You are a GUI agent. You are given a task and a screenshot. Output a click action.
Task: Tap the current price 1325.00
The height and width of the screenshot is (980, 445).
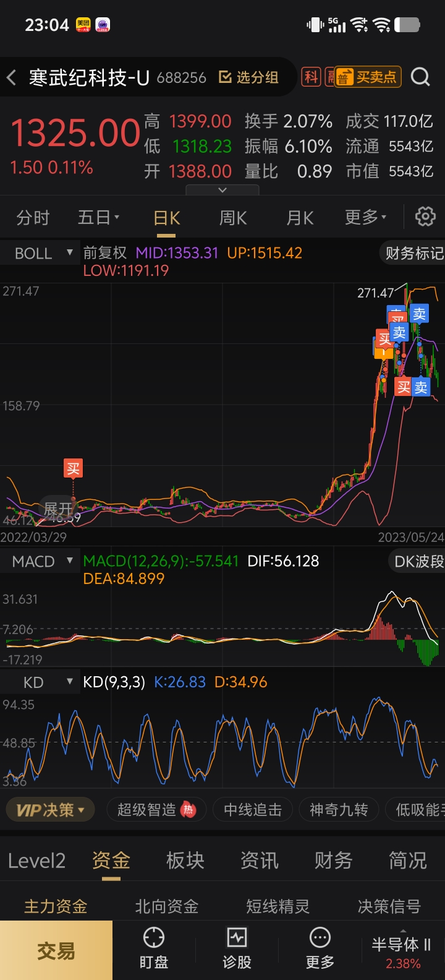pyautogui.click(x=75, y=133)
